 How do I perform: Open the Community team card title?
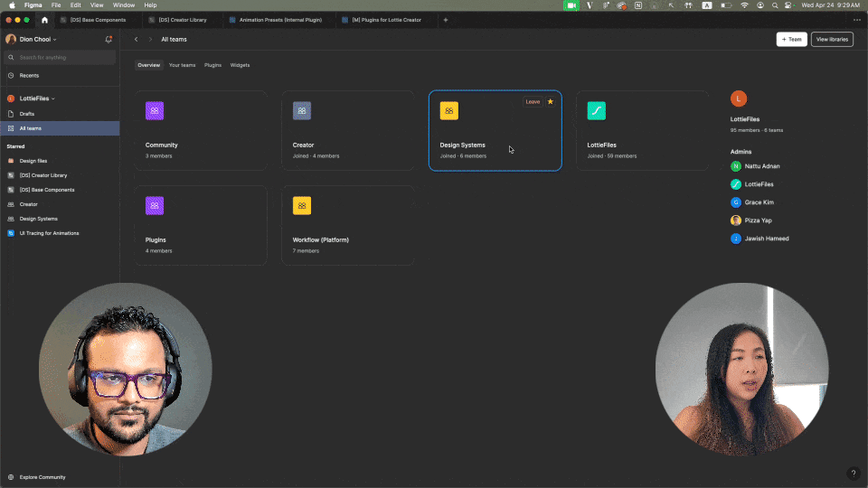coord(161,145)
